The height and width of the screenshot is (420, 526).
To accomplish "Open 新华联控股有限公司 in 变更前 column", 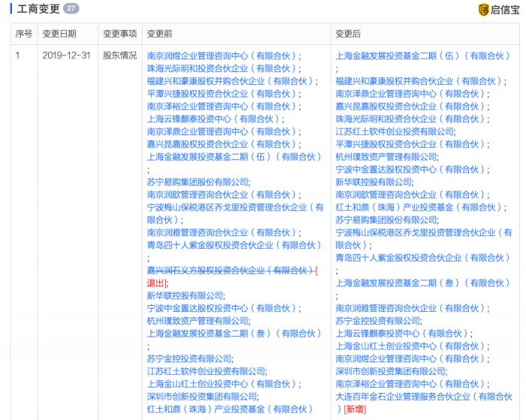I will [x=185, y=295].
